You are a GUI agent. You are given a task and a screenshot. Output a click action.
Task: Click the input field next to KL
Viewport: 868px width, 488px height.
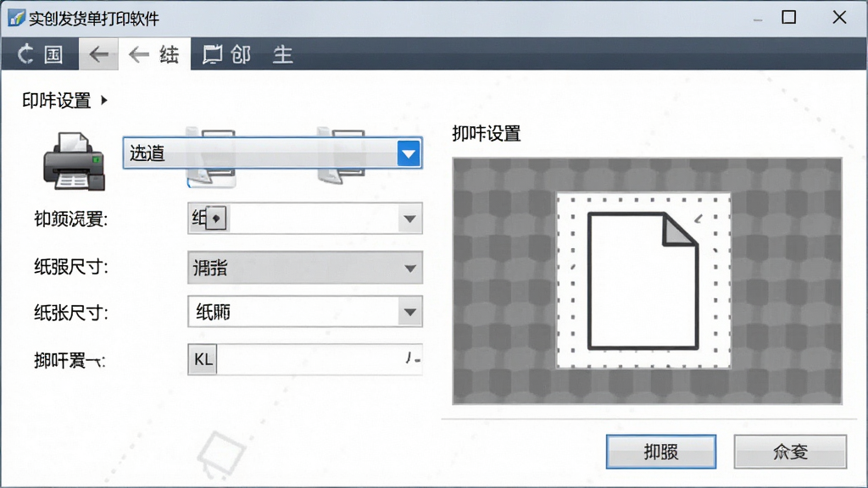[x=319, y=359]
